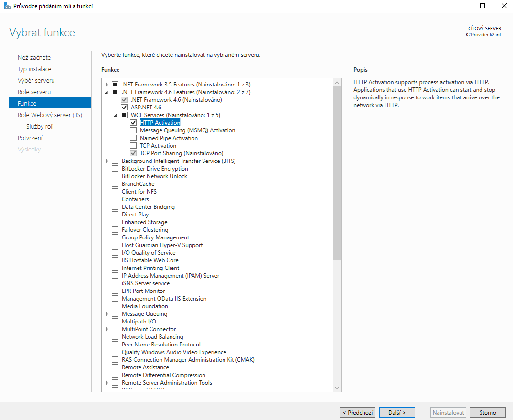The height and width of the screenshot is (420, 513).
Task: Check IIS Hostable Web Core checkbox
Action: click(115, 260)
